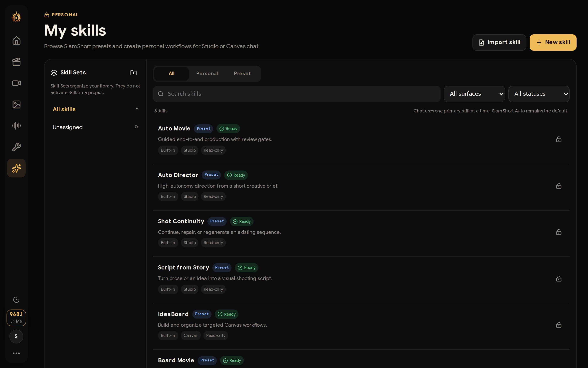Click lock icon on Shot Continuity

[559, 232]
